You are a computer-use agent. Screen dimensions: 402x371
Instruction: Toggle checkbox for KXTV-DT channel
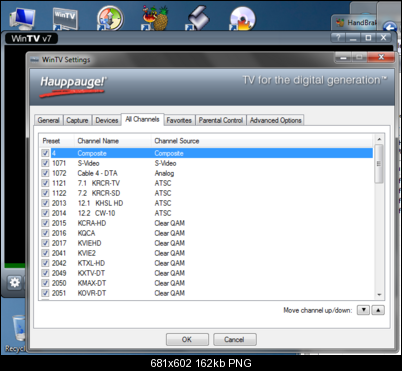[45, 273]
